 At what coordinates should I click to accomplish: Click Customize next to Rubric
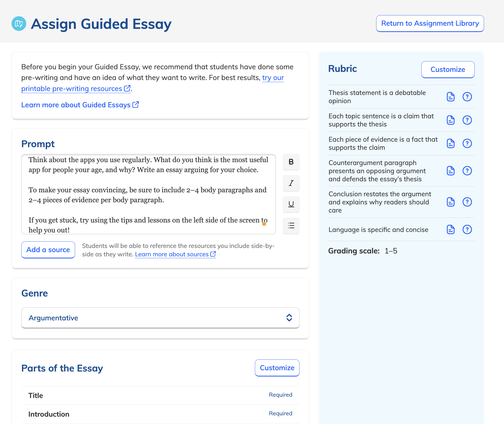448,70
